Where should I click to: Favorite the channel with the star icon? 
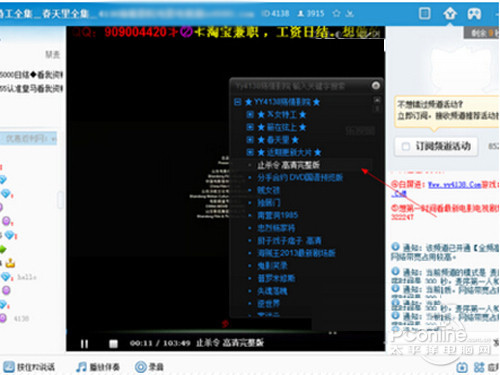click(336, 13)
